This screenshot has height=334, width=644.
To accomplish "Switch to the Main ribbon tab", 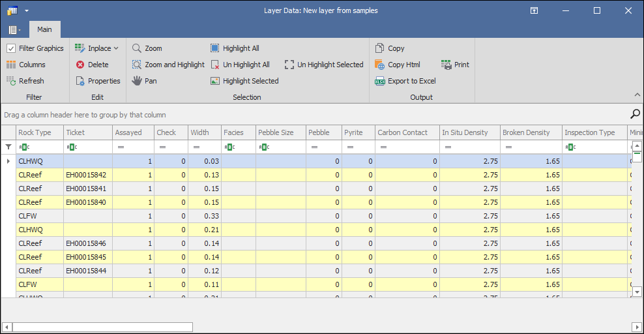I will (44, 29).
